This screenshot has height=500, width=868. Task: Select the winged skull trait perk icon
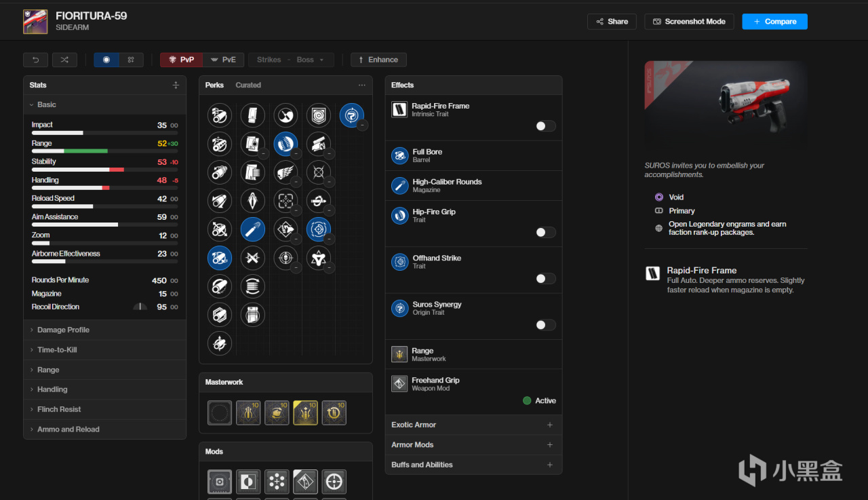(285, 172)
